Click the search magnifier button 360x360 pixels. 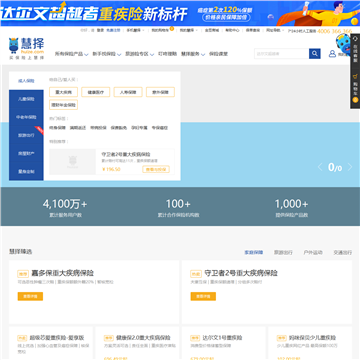tap(315, 54)
